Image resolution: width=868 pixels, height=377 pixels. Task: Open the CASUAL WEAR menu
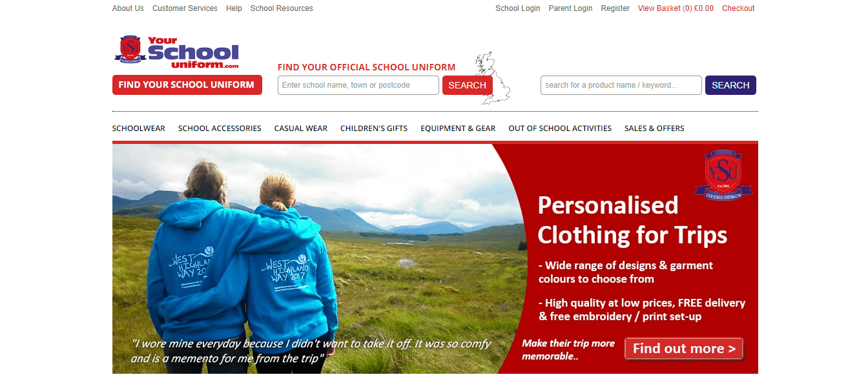point(301,128)
